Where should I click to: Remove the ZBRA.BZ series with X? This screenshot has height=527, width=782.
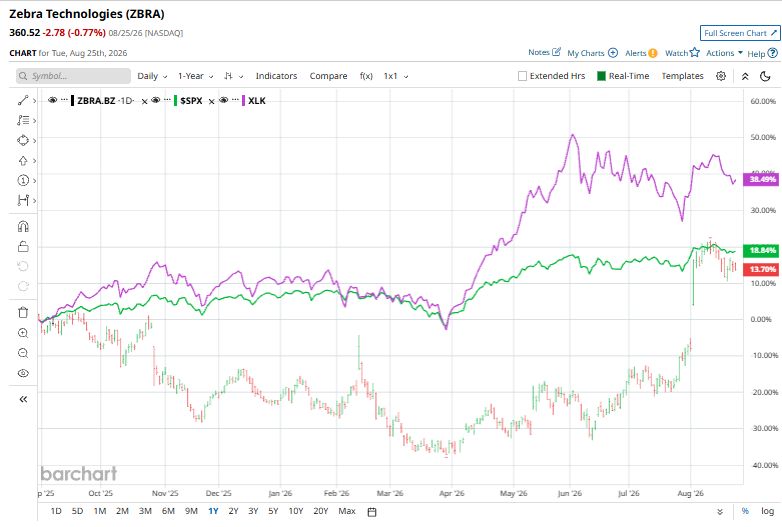click(144, 101)
